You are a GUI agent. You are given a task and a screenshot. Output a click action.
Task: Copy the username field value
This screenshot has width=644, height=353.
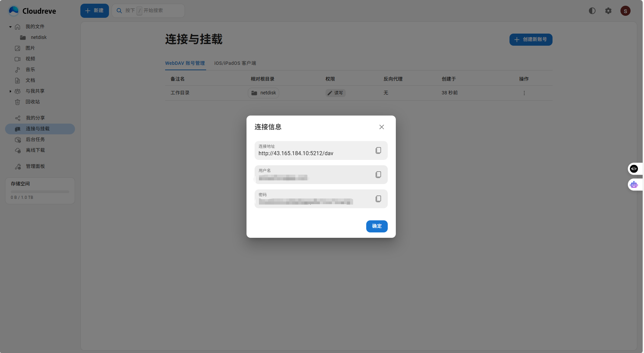[x=378, y=175]
